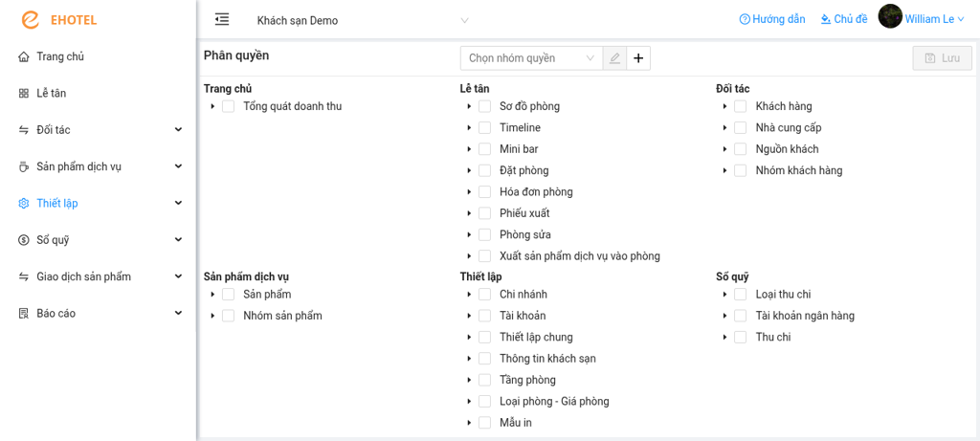Screen dimensions: 980x441
Task: Click the swap icon beside Giao dịch sản phẩm
Action: coord(24,276)
